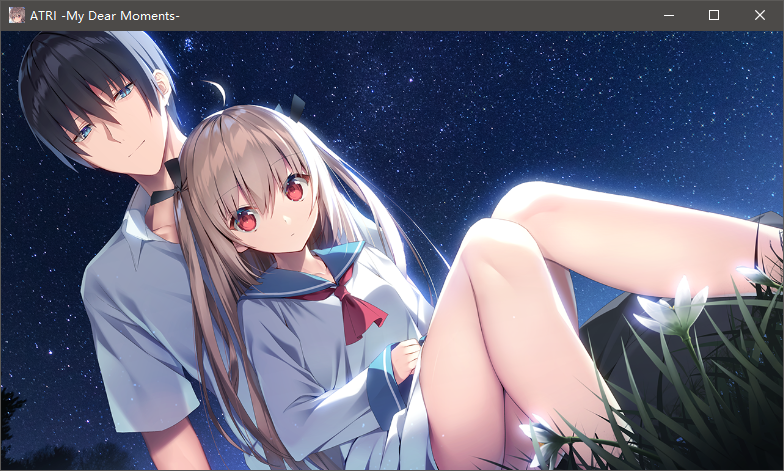Maximize the ATRI -My Dear Moments- window
This screenshot has height=471, width=784.
point(714,16)
